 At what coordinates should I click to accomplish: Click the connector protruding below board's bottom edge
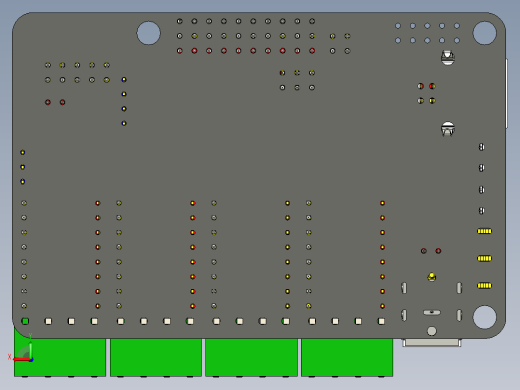(432, 343)
